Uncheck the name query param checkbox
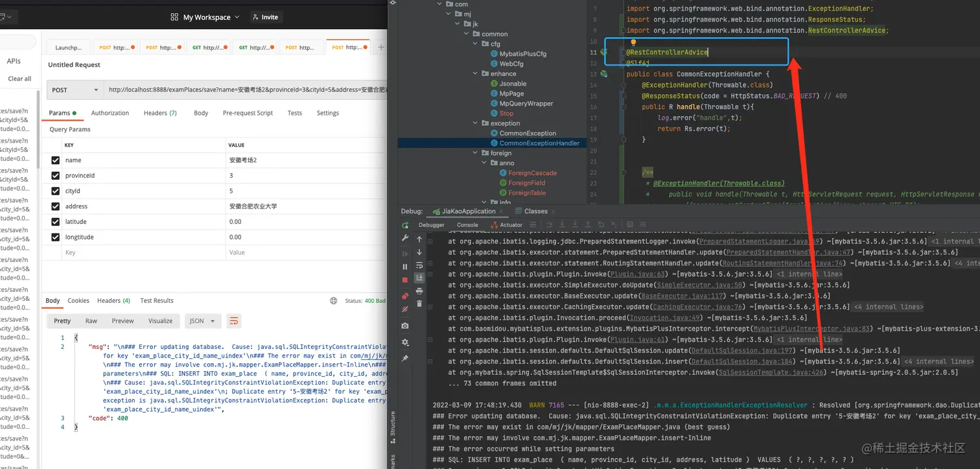 [x=56, y=160]
